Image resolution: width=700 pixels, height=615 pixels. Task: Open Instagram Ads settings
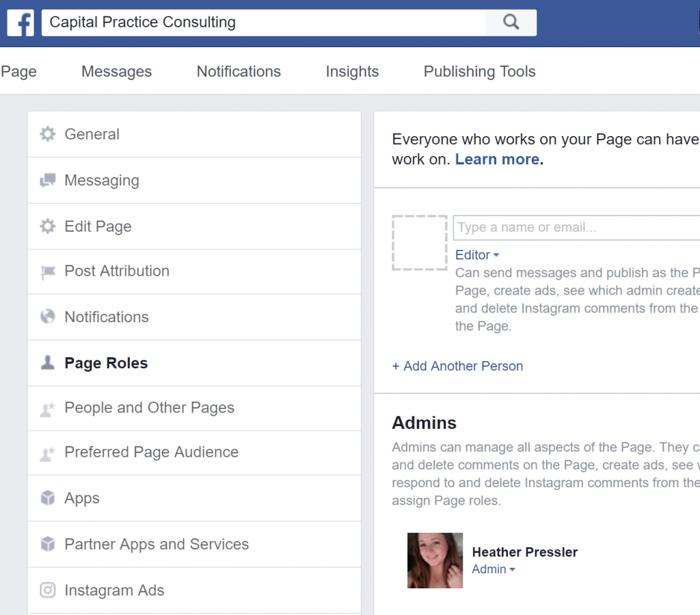click(194, 590)
